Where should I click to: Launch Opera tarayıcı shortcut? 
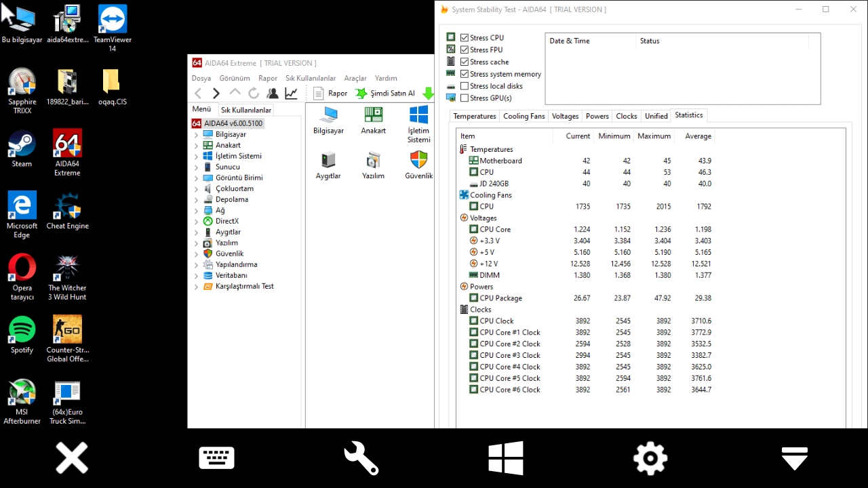[22, 277]
